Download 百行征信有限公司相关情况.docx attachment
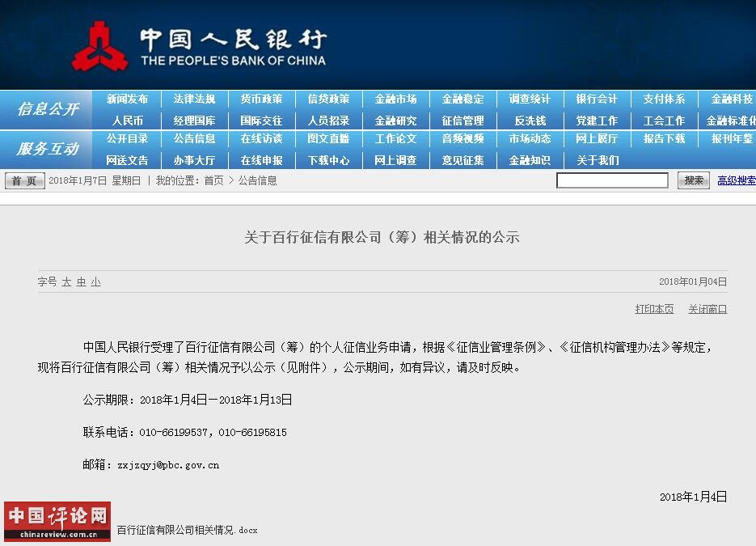 point(187,530)
